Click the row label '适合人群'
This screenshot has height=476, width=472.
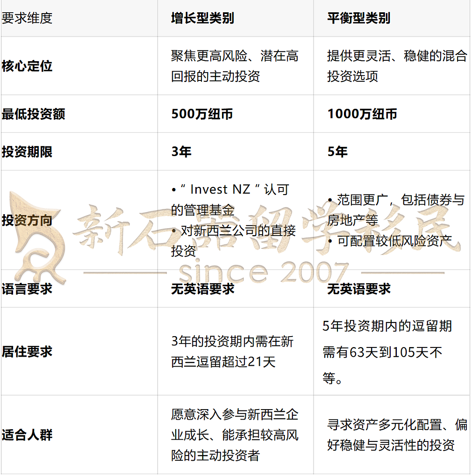click(x=27, y=435)
